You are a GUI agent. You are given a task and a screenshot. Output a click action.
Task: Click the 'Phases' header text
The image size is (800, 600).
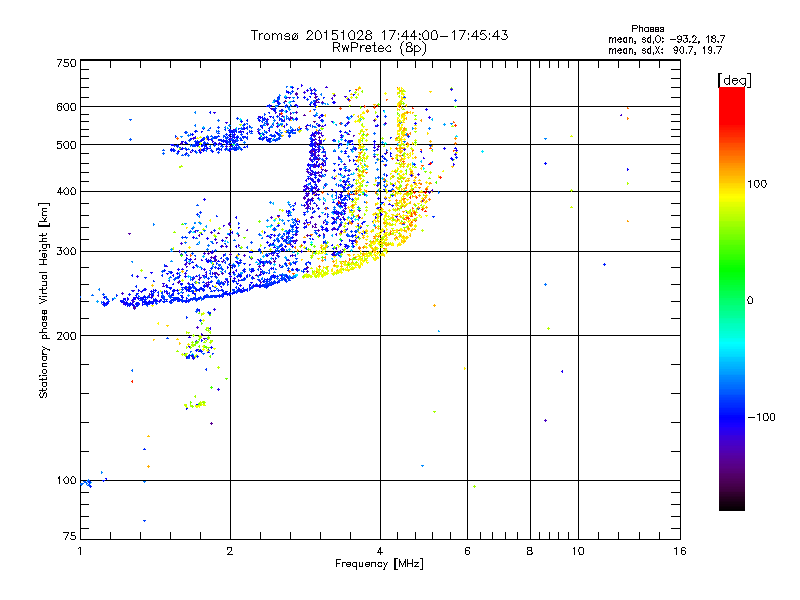click(x=647, y=29)
